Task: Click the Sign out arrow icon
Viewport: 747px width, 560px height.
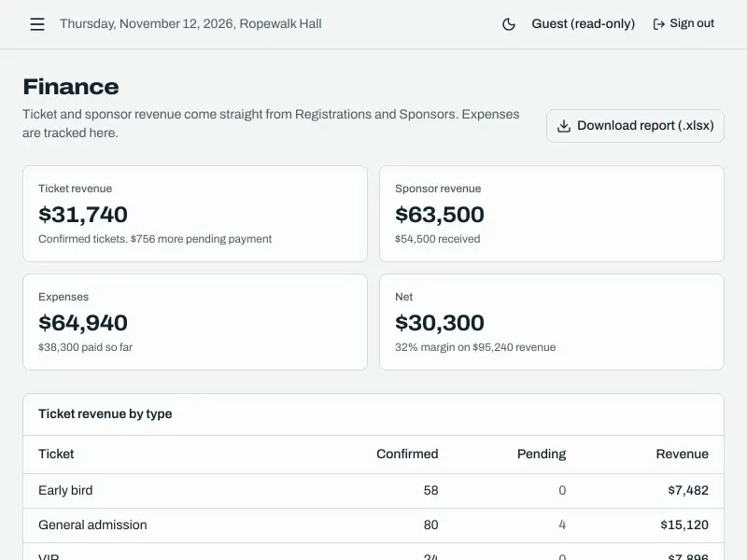Action: [x=659, y=24]
